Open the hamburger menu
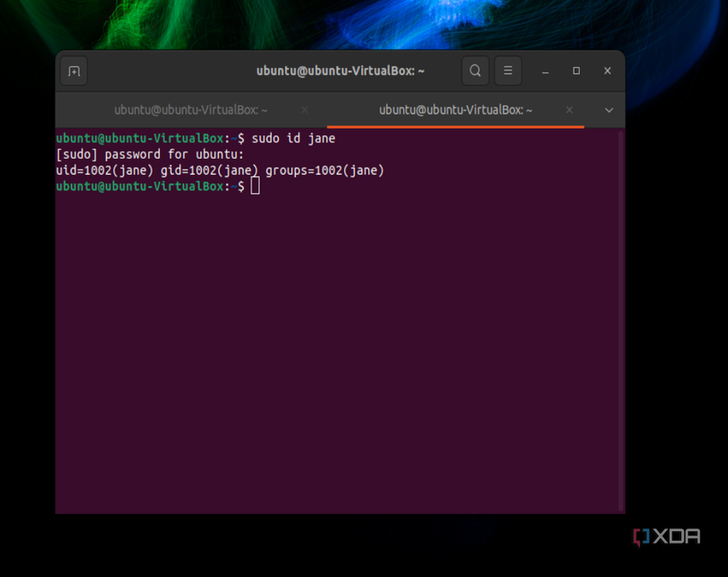This screenshot has width=728, height=577. point(508,71)
